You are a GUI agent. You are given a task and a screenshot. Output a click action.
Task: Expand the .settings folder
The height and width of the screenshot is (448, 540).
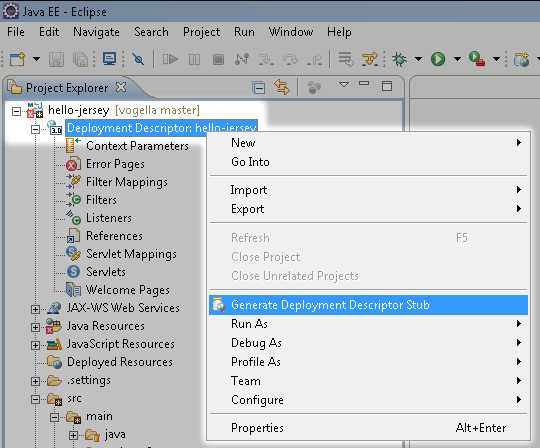35,381
